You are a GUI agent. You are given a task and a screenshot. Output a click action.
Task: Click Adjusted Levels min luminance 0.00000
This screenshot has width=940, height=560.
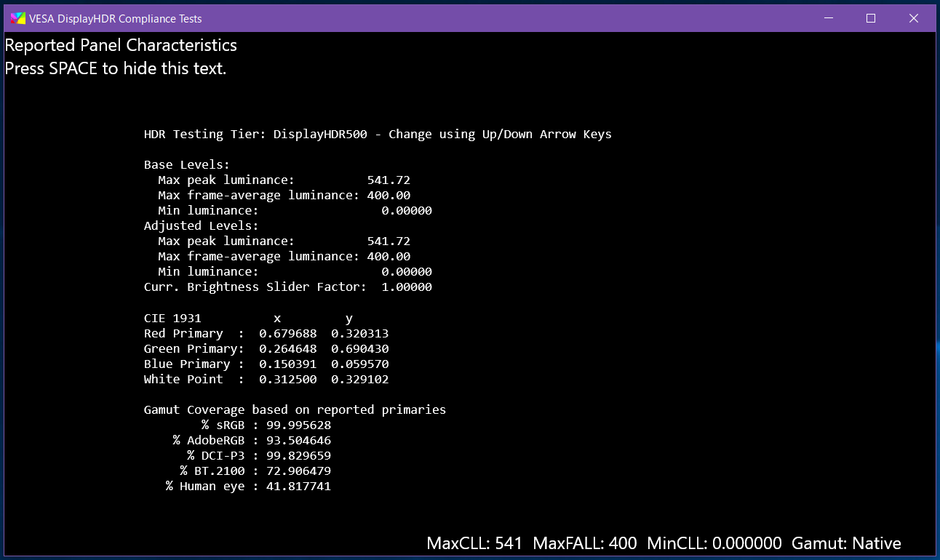click(407, 272)
